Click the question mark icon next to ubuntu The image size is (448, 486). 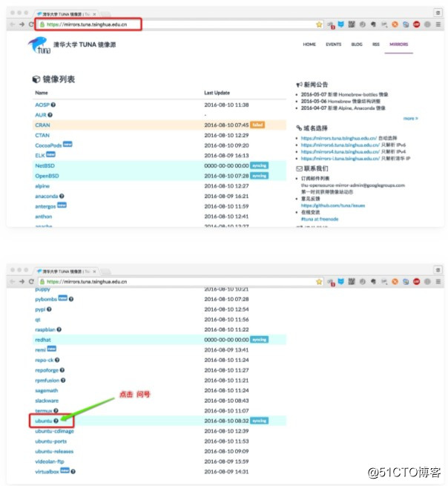click(56, 421)
